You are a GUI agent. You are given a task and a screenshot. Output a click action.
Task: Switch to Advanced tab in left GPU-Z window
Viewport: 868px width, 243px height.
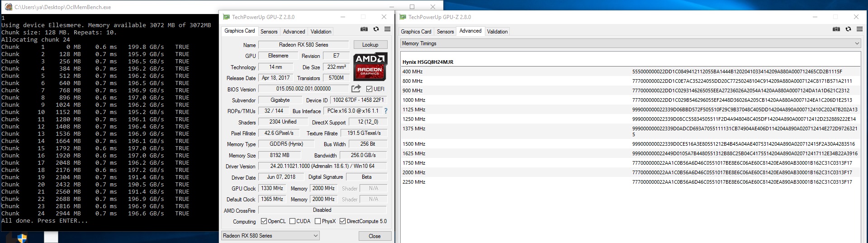click(x=294, y=32)
